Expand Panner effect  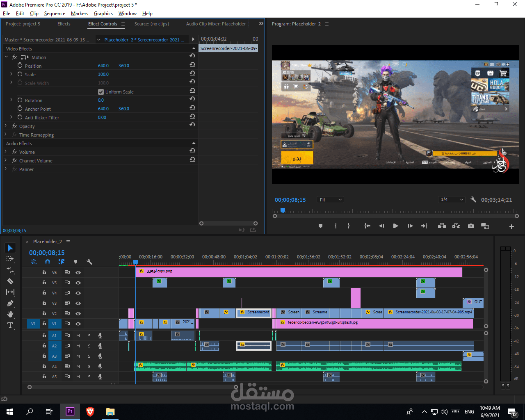coord(6,169)
